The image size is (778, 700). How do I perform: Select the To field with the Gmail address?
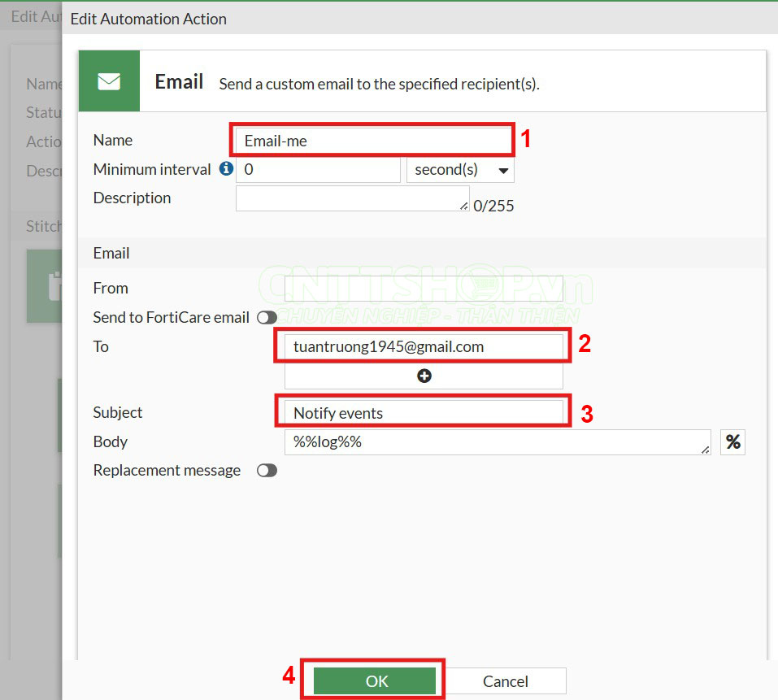click(x=424, y=347)
